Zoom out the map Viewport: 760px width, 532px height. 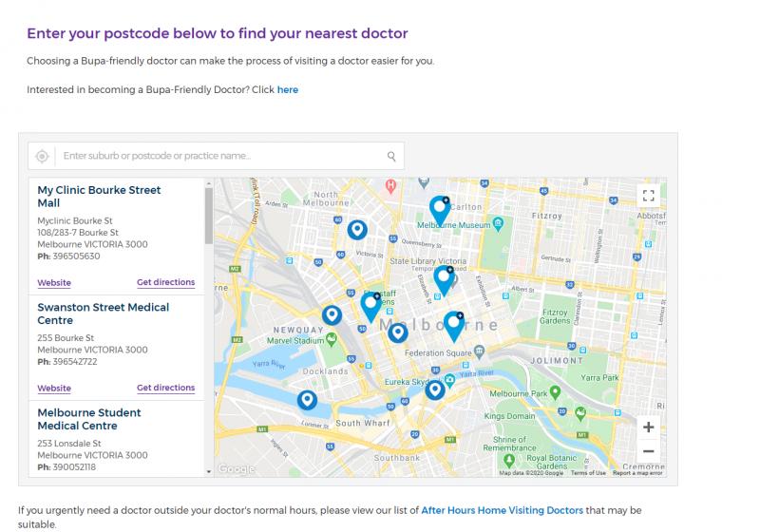[648, 451]
